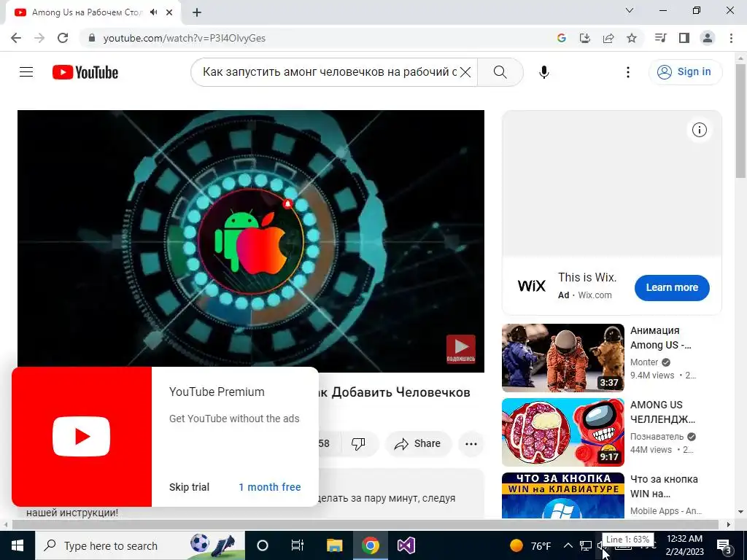Open notification center with 3 notifications
The image size is (747, 560).
724,545
